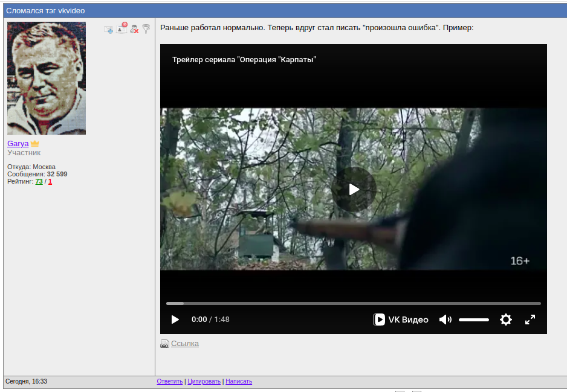
Task: Click the Участник user status label
Action: tap(24, 152)
